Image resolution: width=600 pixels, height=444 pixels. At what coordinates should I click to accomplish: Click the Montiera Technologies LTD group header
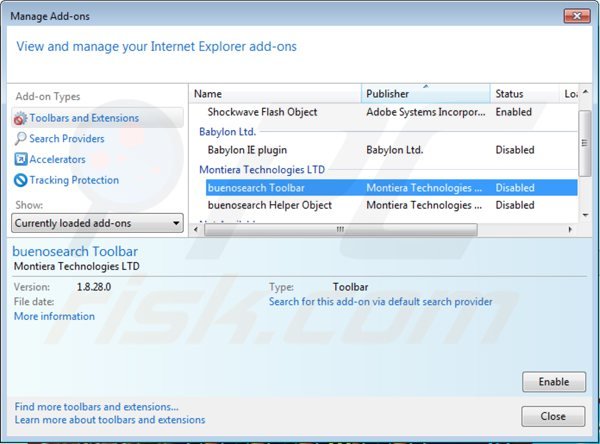(x=262, y=170)
